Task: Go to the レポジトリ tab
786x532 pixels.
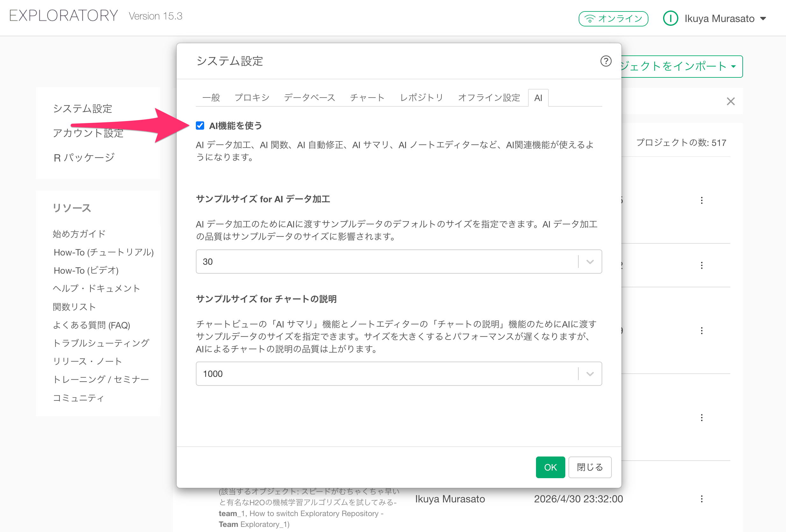Action: click(x=421, y=98)
